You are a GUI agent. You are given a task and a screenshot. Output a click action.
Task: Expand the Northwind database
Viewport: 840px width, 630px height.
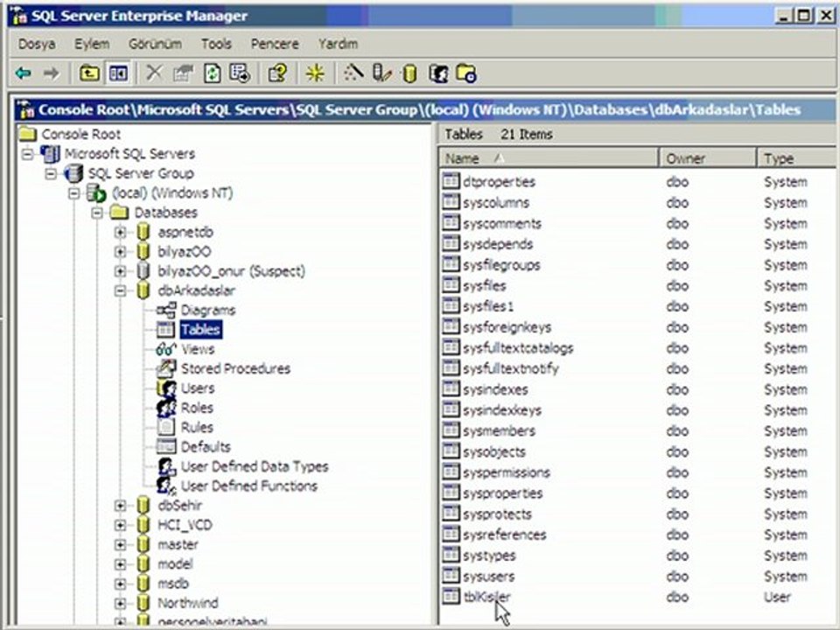[120, 603]
